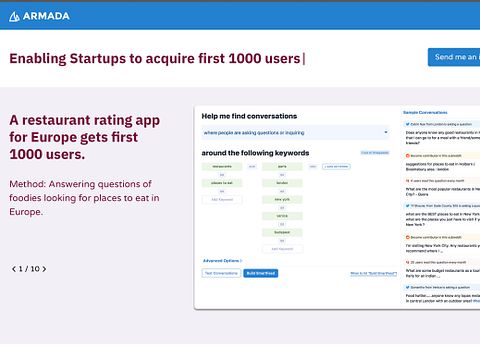480x360 pixels.
Task: Open the What is Build Smartfeed link
Action: (x=373, y=274)
